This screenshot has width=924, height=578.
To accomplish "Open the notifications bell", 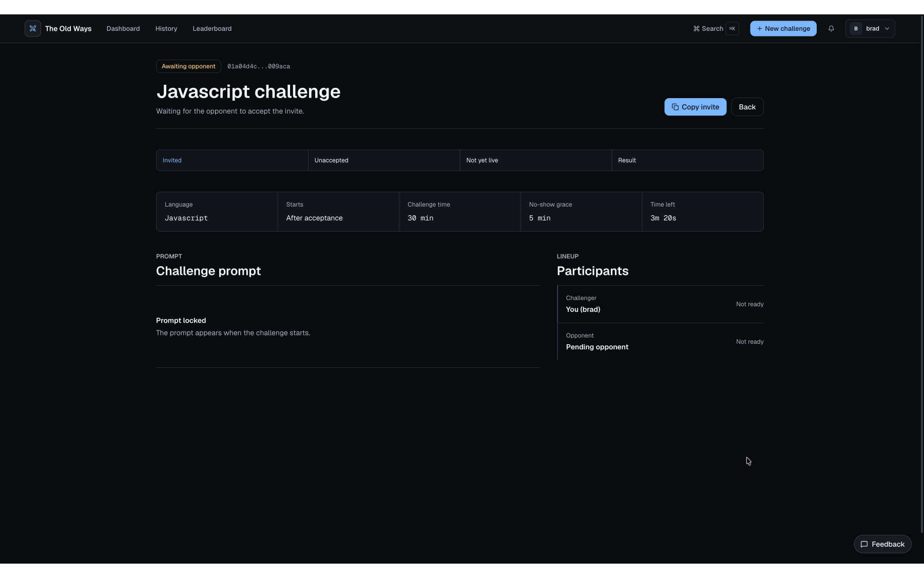I will point(831,29).
